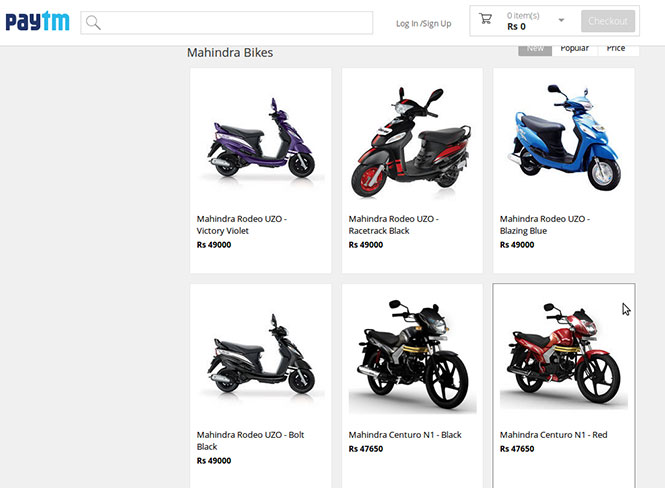The image size is (665, 488).
Task: Click the shopping cart icon
Action: click(x=485, y=19)
